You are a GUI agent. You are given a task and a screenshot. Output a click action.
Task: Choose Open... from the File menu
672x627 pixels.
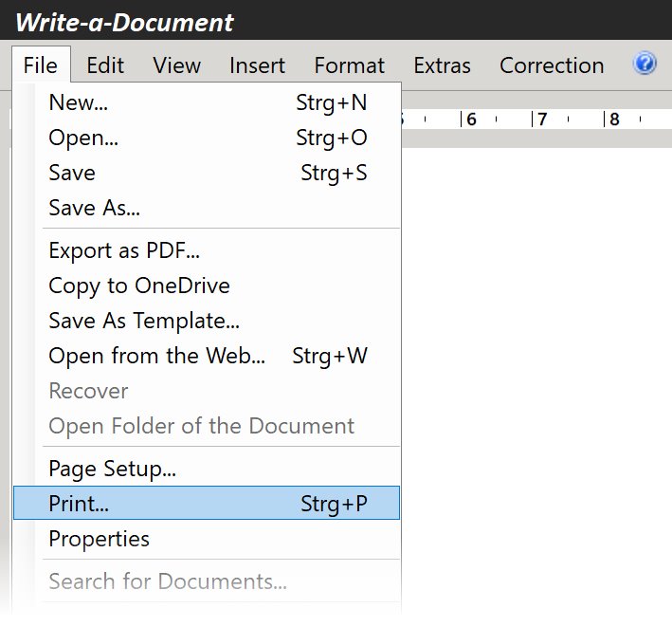207,138
